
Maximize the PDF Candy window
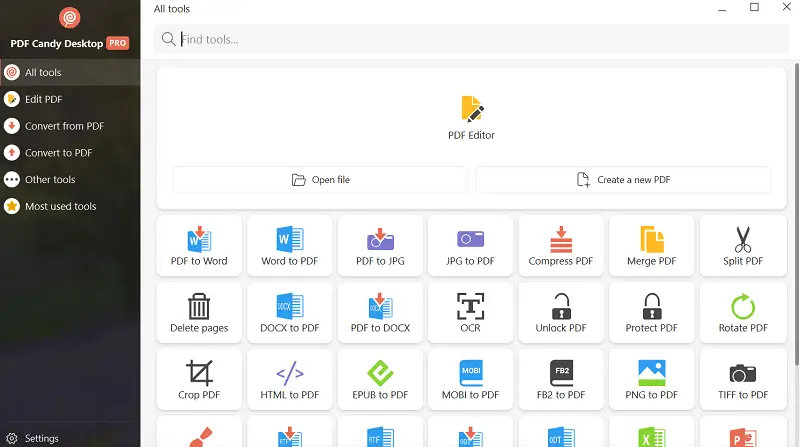pos(754,7)
